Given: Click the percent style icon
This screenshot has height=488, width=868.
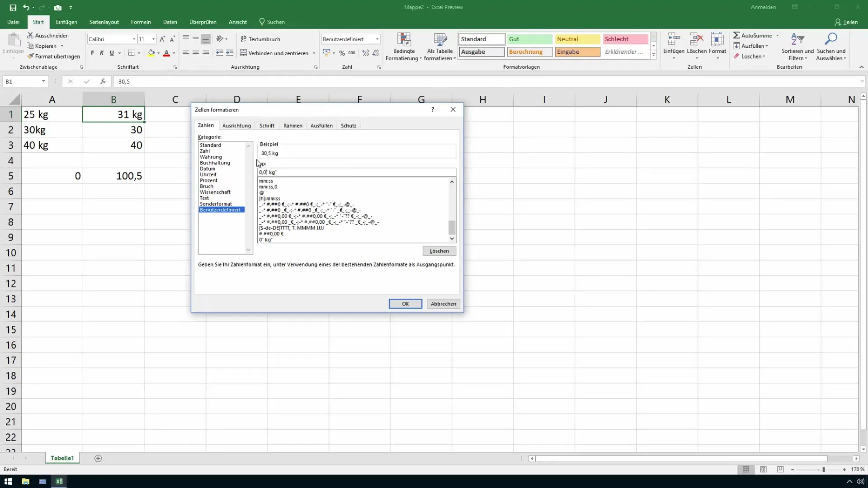Looking at the screenshot, I should (342, 53).
